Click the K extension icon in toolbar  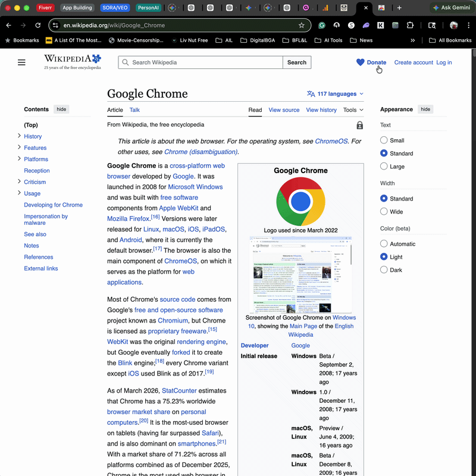click(380, 25)
